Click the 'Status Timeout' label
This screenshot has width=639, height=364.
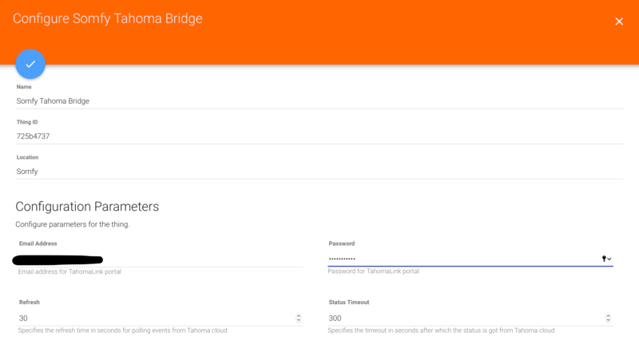(x=349, y=303)
